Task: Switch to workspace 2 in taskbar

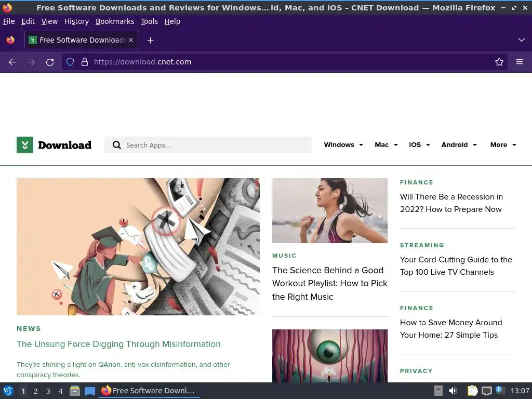Action: (36, 391)
